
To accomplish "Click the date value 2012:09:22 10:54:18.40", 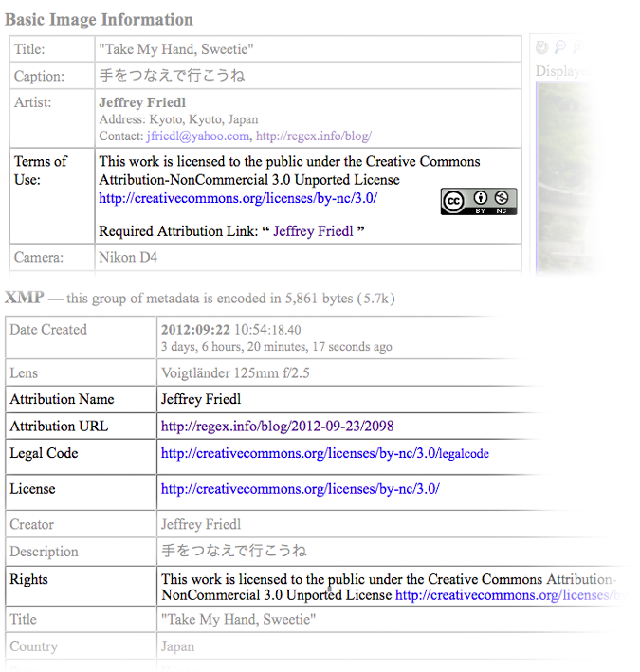I will [230, 330].
